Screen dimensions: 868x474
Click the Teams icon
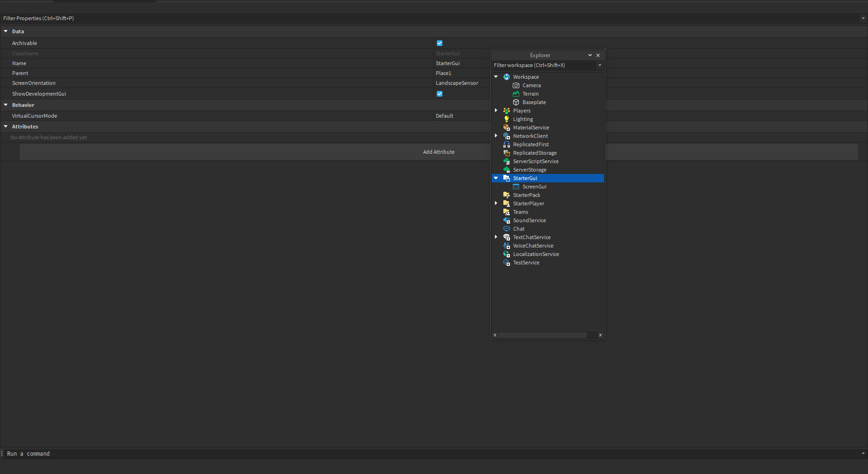tap(506, 212)
